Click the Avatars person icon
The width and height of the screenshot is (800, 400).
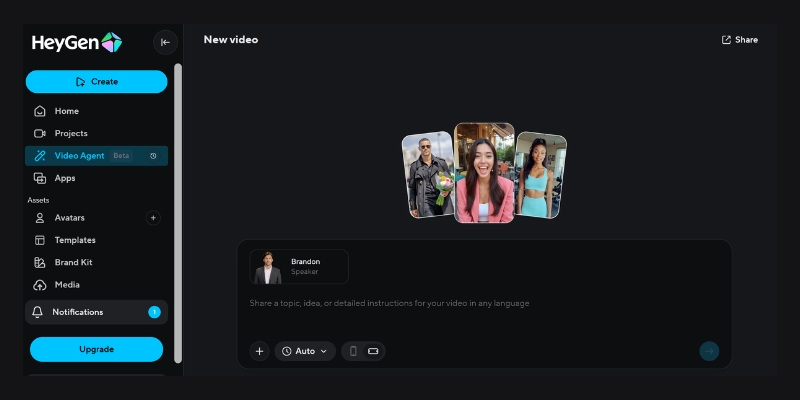[40, 218]
